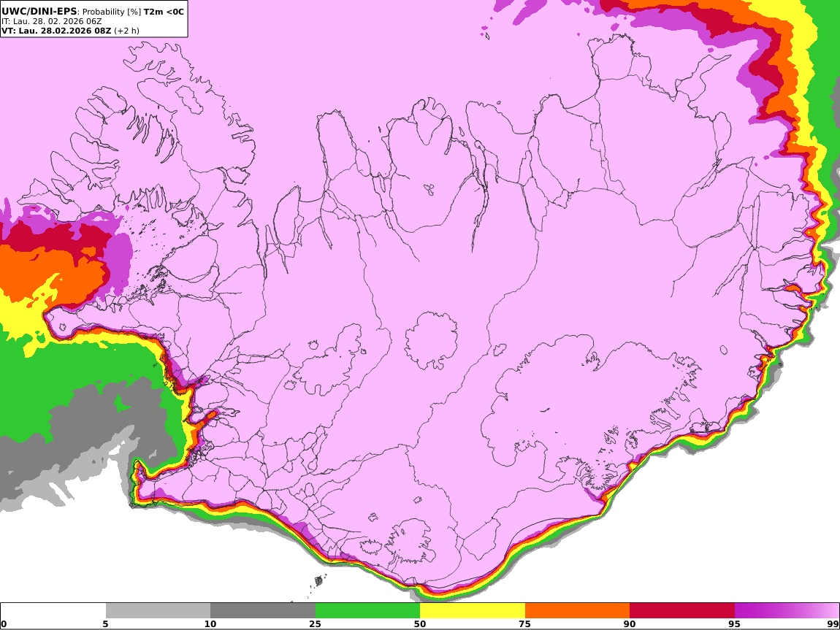Click the orange 75–90 legend segment
Image resolution: width=840 pixels, height=630 pixels.
578,611
